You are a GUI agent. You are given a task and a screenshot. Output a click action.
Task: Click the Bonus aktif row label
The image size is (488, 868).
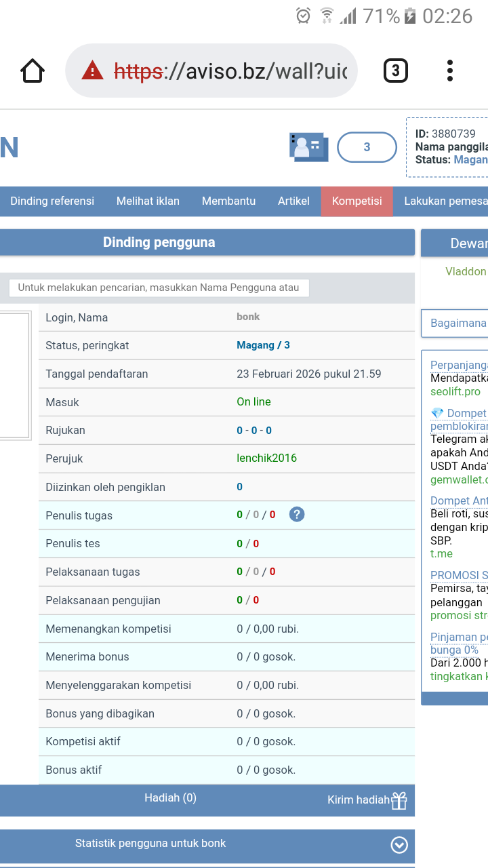[74, 770]
